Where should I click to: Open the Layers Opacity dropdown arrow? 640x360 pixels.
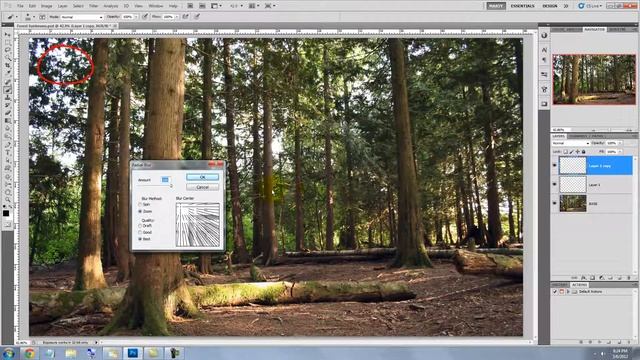tap(620, 143)
